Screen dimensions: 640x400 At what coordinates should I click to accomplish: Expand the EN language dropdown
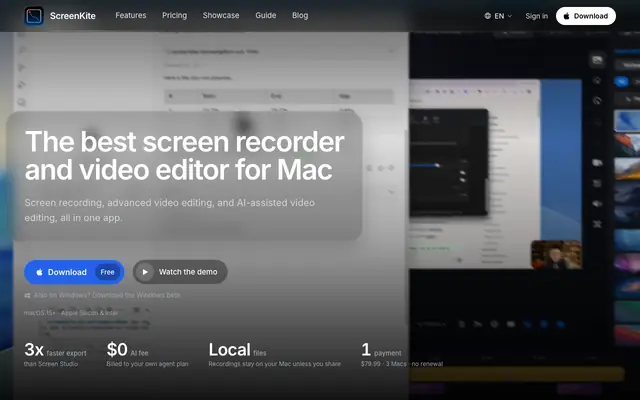click(x=498, y=16)
